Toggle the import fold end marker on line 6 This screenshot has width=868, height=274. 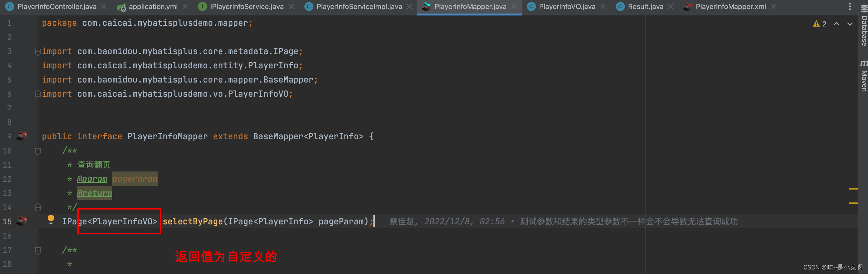(38, 94)
